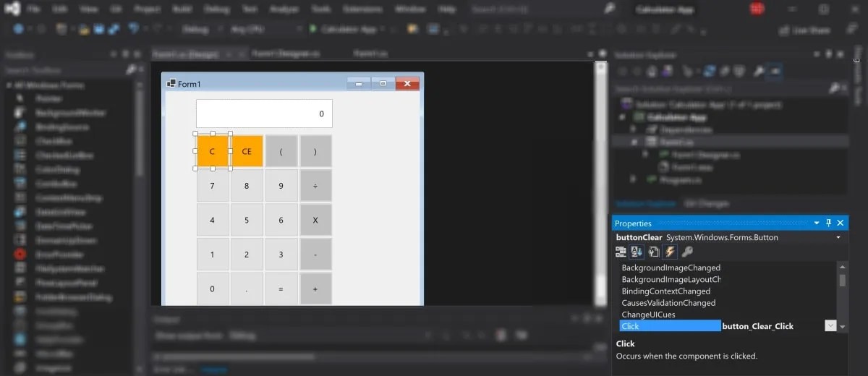This screenshot has height=376, width=868.
Task: Select the Alphabetical sort icon in Properties
Action: 637,252
